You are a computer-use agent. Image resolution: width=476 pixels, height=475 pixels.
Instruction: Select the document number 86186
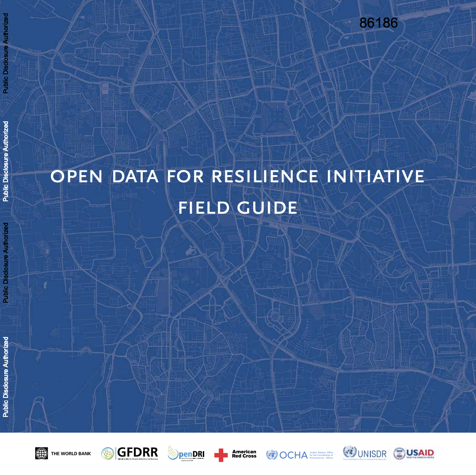(378, 23)
